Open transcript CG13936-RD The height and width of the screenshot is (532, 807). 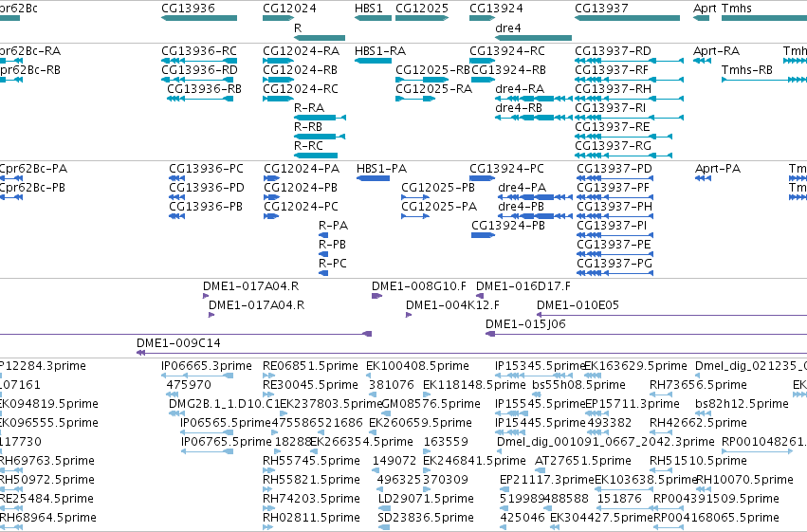199,70
